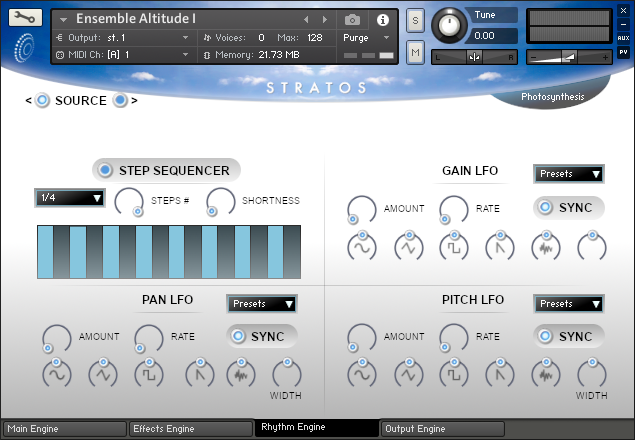Click the Pan LFO RATE knob
Image resolution: width=635 pixels, height=440 pixels.
pyautogui.click(x=149, y=338)
